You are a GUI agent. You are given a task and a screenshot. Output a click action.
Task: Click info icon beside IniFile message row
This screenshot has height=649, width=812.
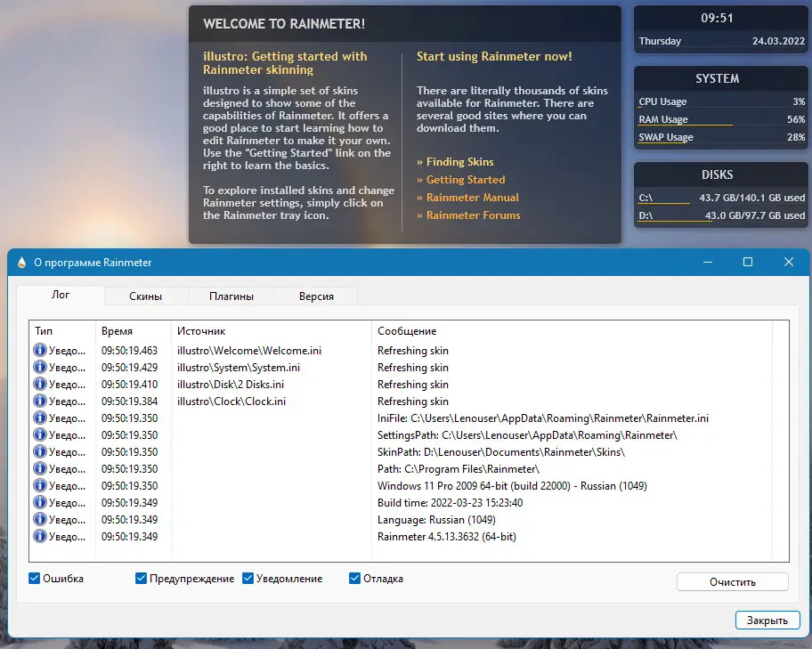pyautogui.click(x=40, y=418)
